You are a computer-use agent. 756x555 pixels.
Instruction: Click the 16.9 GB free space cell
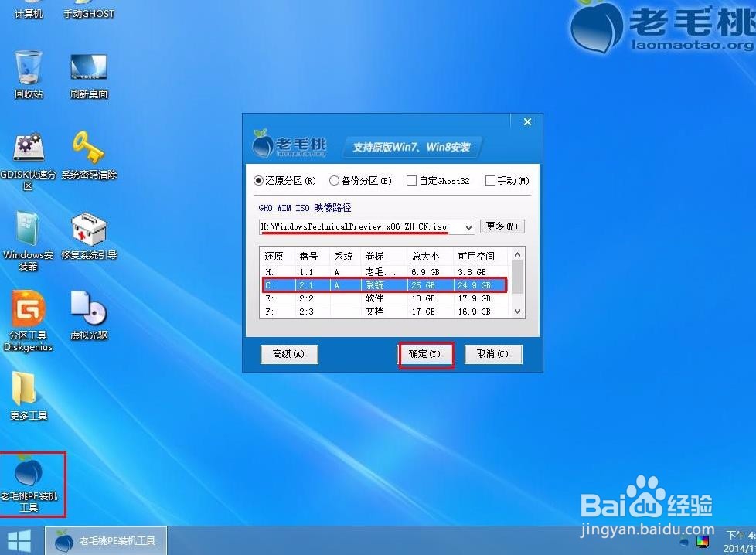point(474,312)
